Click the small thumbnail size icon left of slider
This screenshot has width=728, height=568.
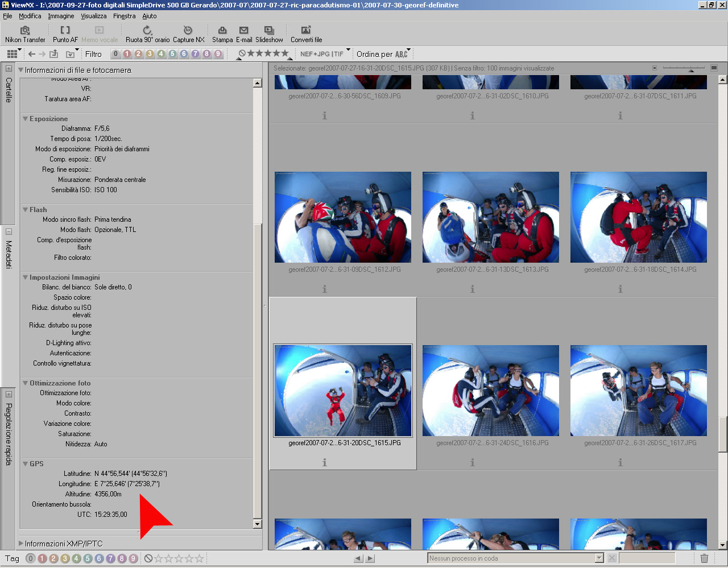pos(655,68)
